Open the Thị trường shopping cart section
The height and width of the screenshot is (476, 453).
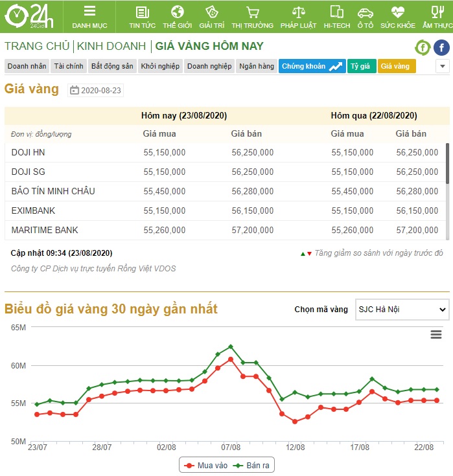point(253,17)
